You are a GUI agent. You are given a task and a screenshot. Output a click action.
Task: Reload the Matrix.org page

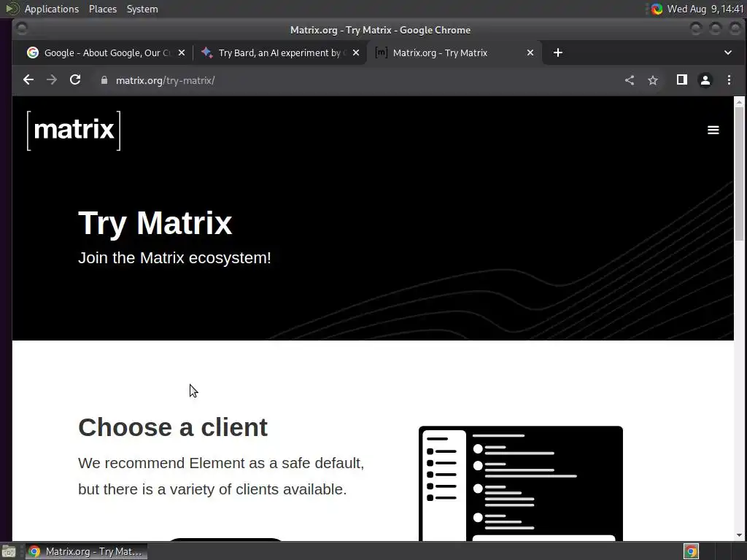[x=75, y=80]
